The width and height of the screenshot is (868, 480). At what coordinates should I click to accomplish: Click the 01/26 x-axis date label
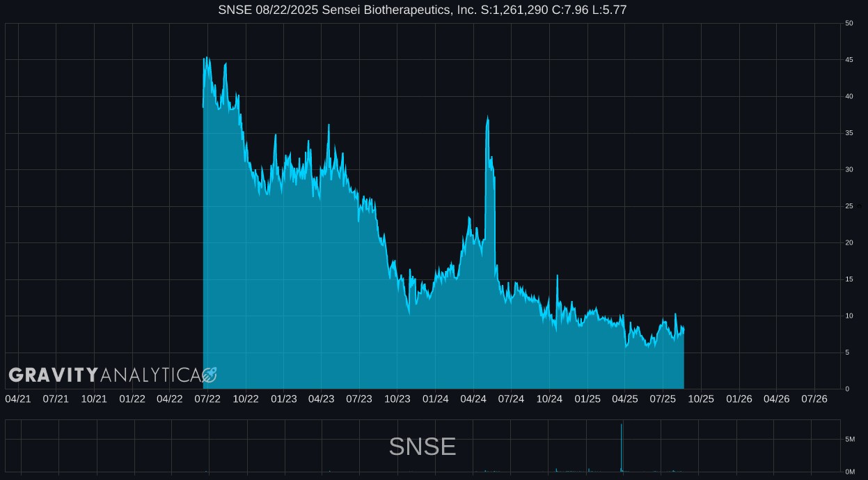(739, 399)
